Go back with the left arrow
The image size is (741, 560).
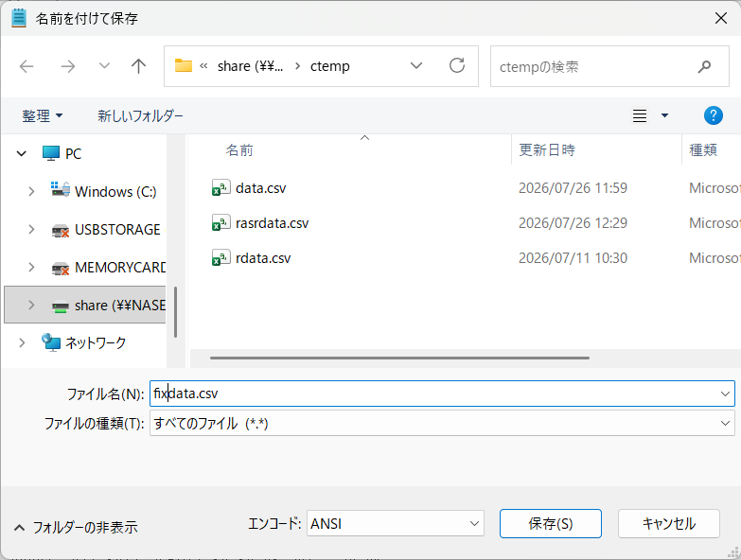click(x=26, y=66)
